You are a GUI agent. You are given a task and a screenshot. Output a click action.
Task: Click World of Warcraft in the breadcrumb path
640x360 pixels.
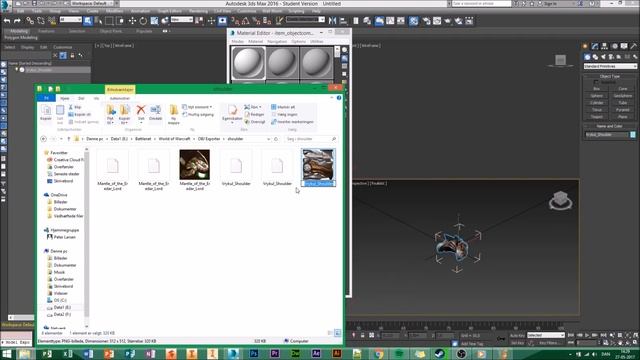tap(174, 139)
